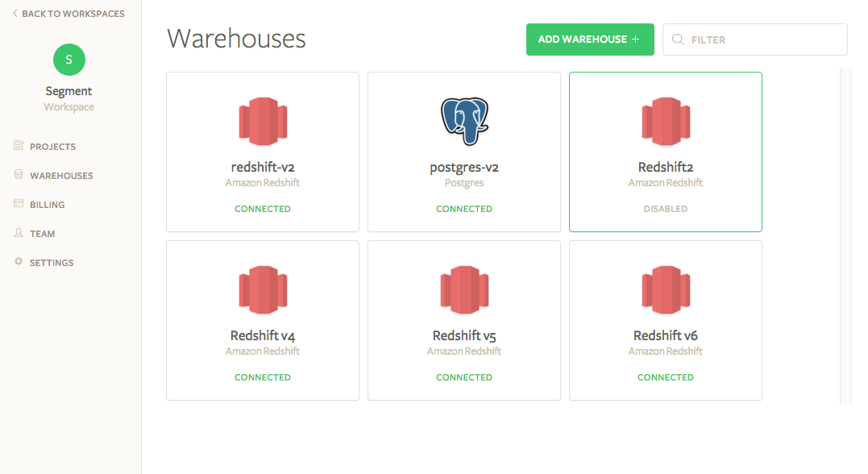Open Projects from the sidebar
This screenshot has width=868, height=474.
click(52, 147)
